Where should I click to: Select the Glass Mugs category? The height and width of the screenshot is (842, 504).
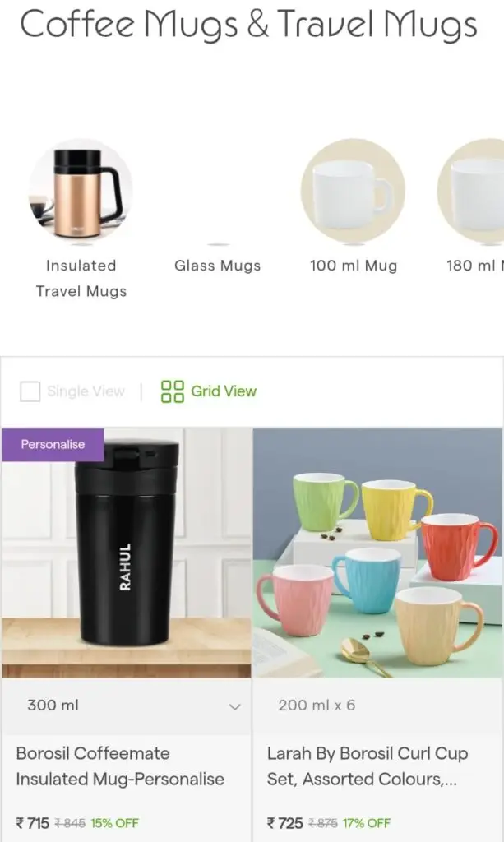(x=217, y=266)
